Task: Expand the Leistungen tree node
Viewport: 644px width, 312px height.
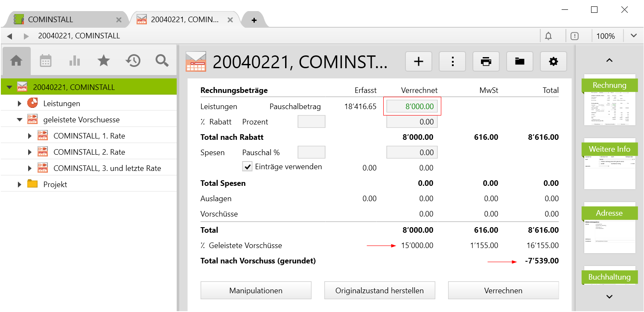Action: pos(20,104)
